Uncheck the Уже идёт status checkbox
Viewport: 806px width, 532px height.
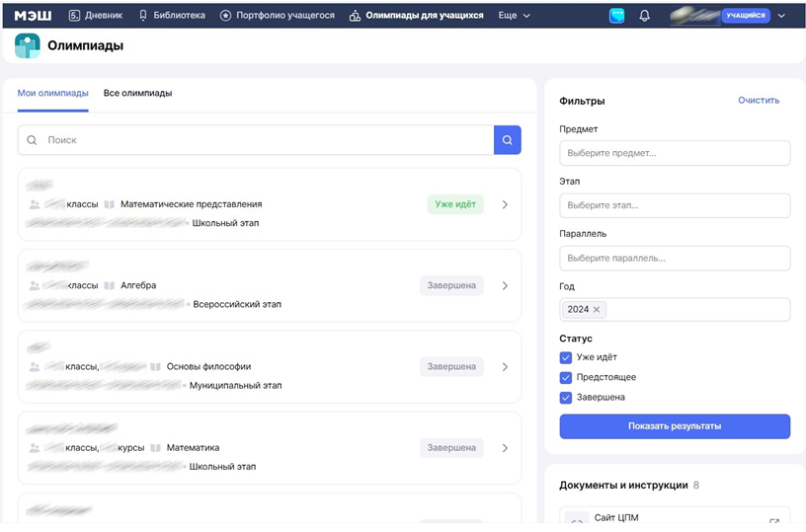[x=566, y=357]
